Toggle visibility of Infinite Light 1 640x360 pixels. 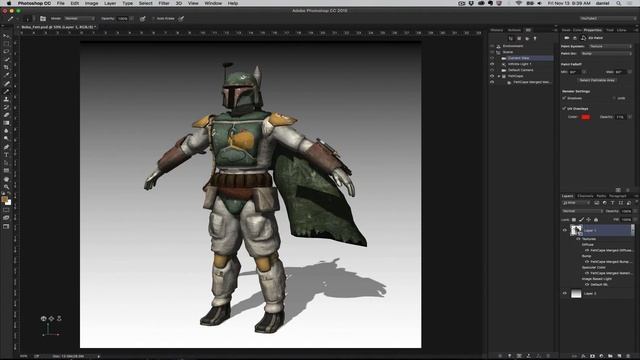(x=492, y=64)
